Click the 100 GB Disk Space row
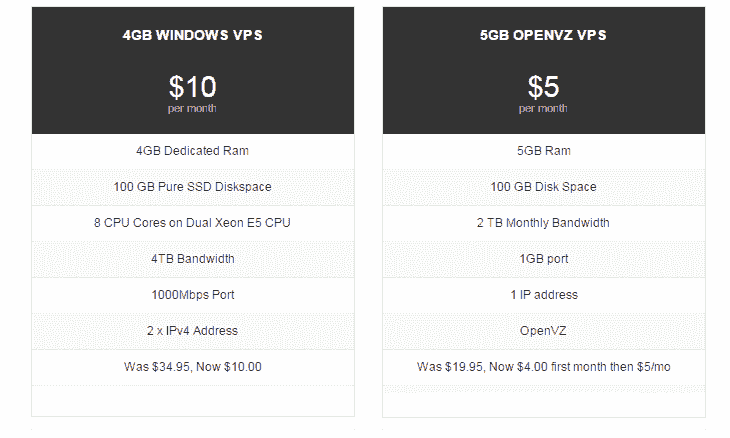Viewport: 730px width, 438px height. pos(544,187)
